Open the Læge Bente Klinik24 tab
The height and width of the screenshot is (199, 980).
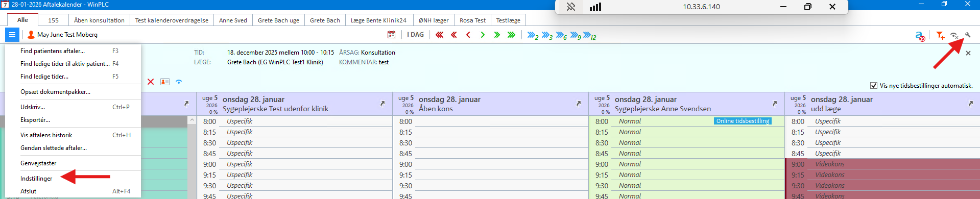pos(378,20)
